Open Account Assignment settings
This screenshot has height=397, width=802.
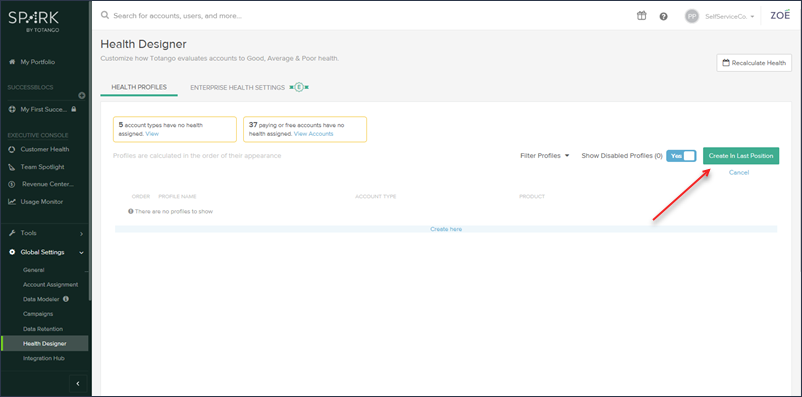[x=51, y=284]
